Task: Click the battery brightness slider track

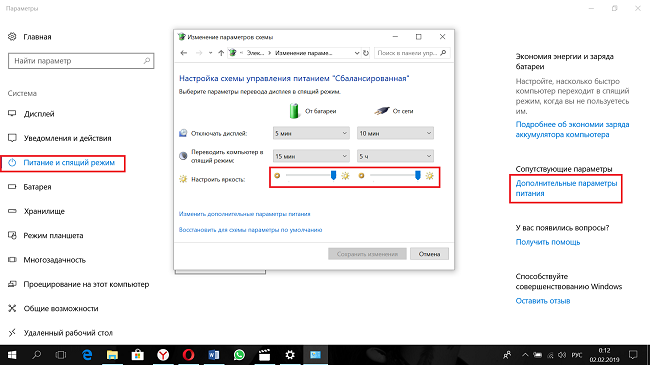Action: coord(311,176)
